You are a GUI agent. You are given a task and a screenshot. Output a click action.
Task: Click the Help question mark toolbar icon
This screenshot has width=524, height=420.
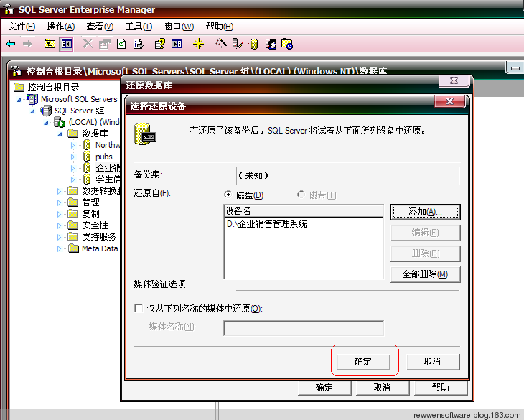[x=160, y=44]
